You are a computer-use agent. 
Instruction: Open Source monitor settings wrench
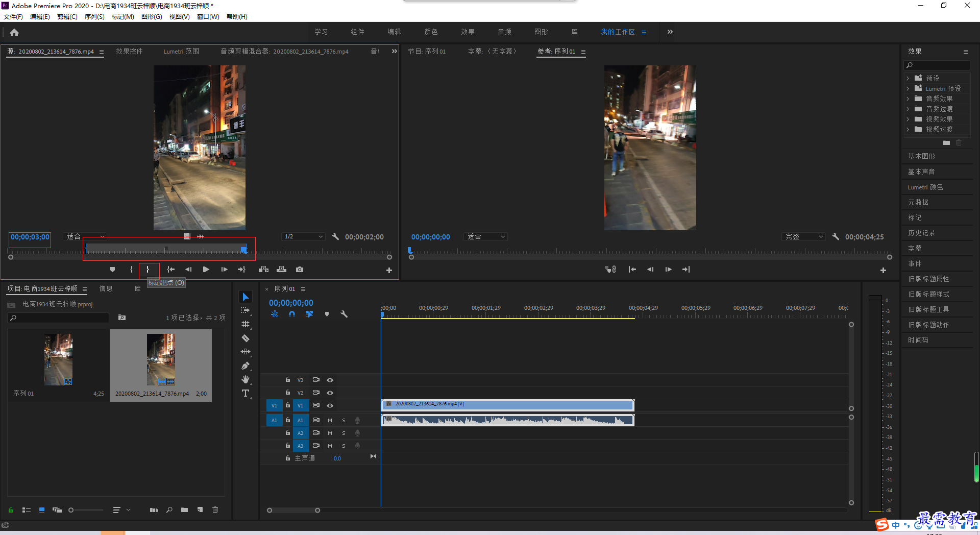[335, 237]
